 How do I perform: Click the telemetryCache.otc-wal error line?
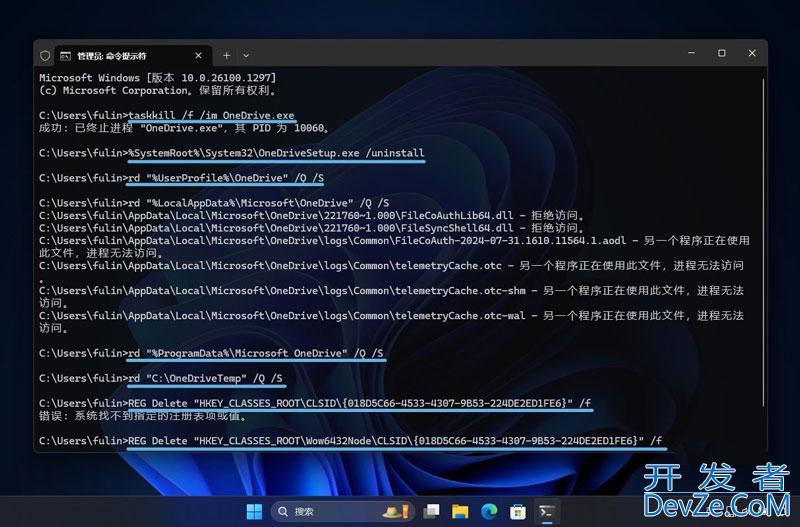click(391, 322)
